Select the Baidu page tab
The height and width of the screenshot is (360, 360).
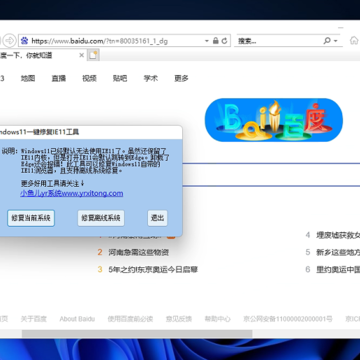click(43, 55)
